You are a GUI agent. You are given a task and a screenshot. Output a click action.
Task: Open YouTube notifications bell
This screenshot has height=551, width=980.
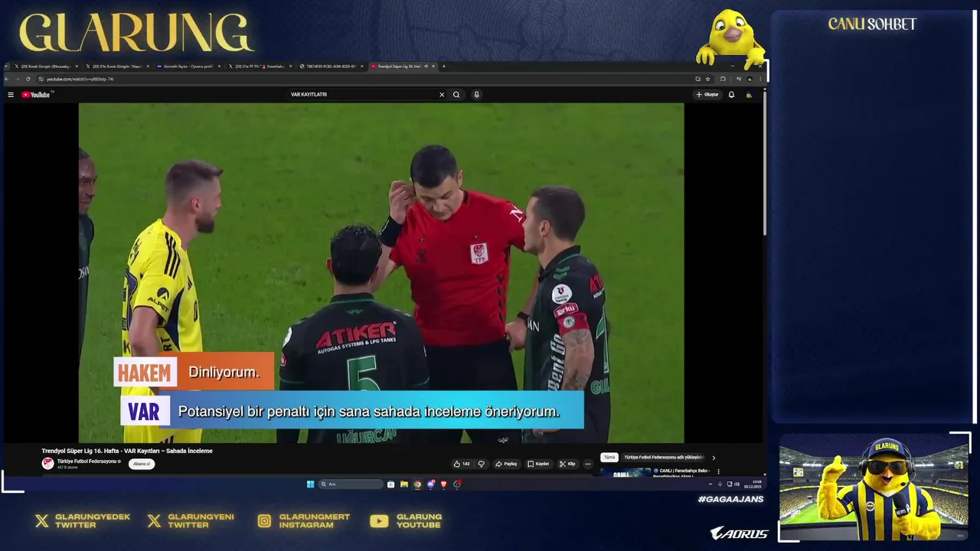pos(731,95)
